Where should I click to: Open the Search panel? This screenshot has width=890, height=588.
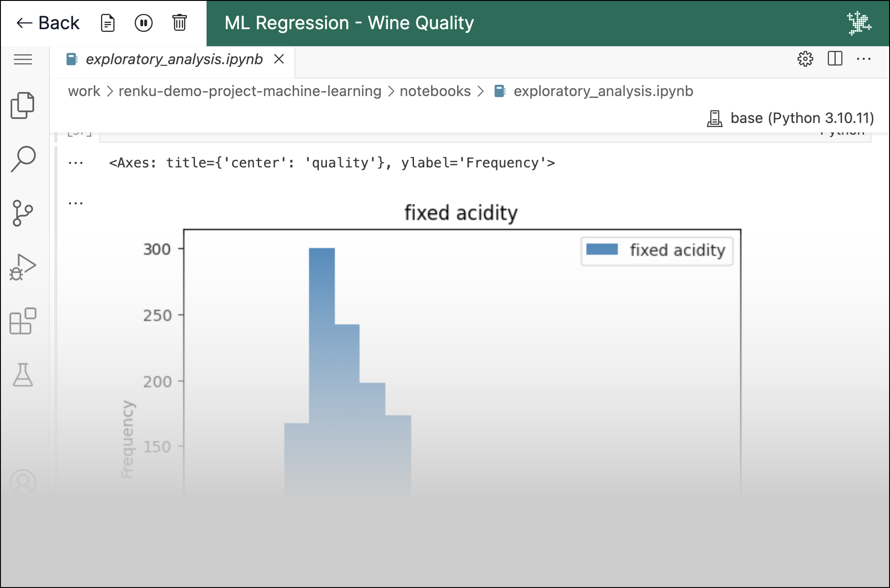click(x=23, y=159)
